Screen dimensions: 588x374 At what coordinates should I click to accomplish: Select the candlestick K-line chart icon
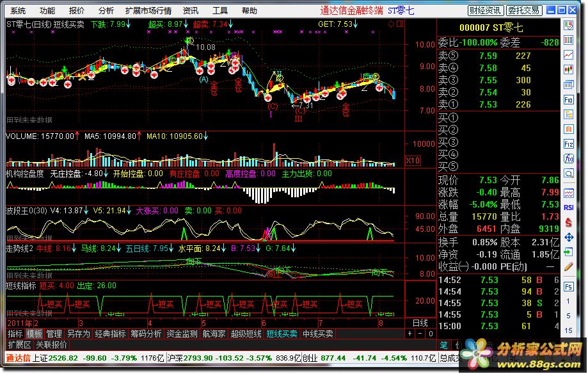point(569,70)
